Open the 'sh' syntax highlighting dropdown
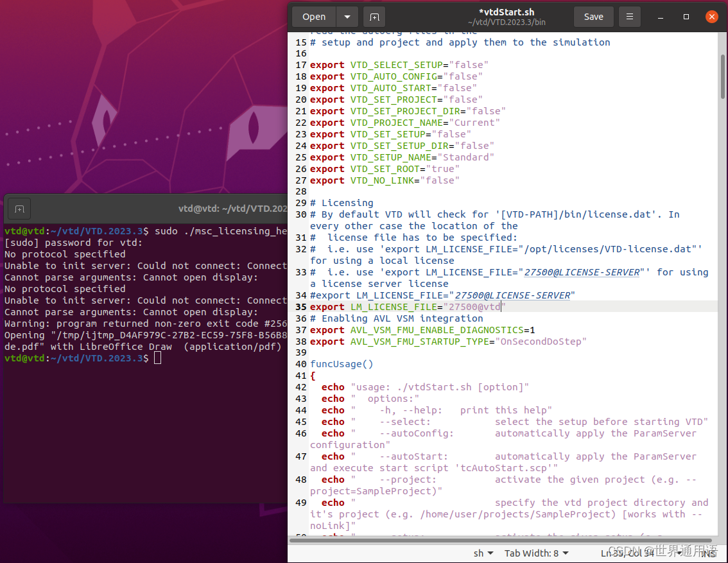728x563 pixels. [483, 553]
